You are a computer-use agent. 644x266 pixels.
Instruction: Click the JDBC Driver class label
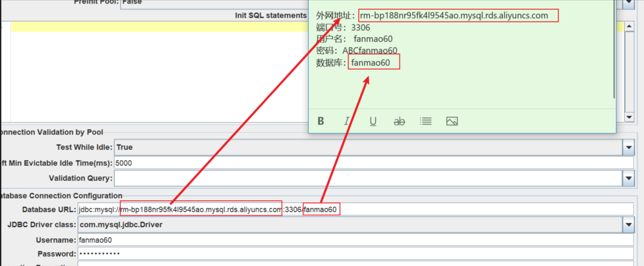coord(42,225)
